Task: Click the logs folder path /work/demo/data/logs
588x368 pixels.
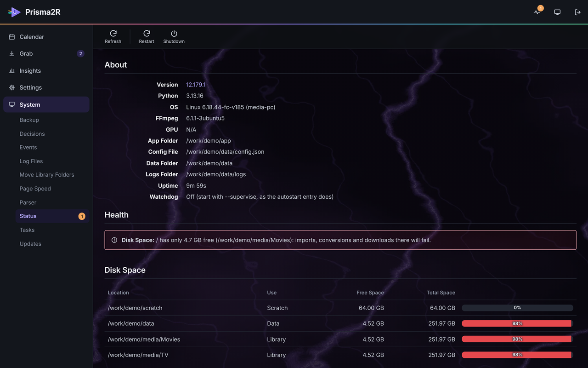Action: 216,174
